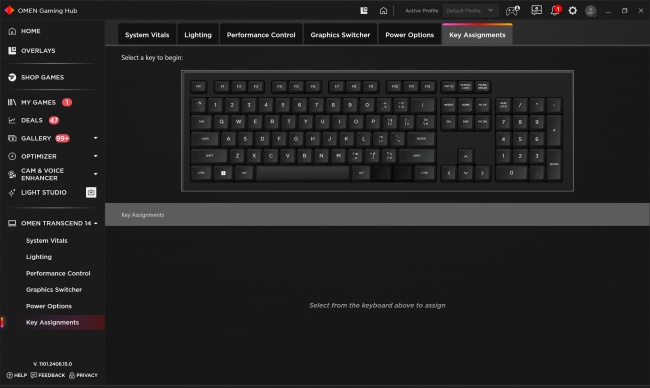Select the Key Assignments tab

(x=477, y=35)
